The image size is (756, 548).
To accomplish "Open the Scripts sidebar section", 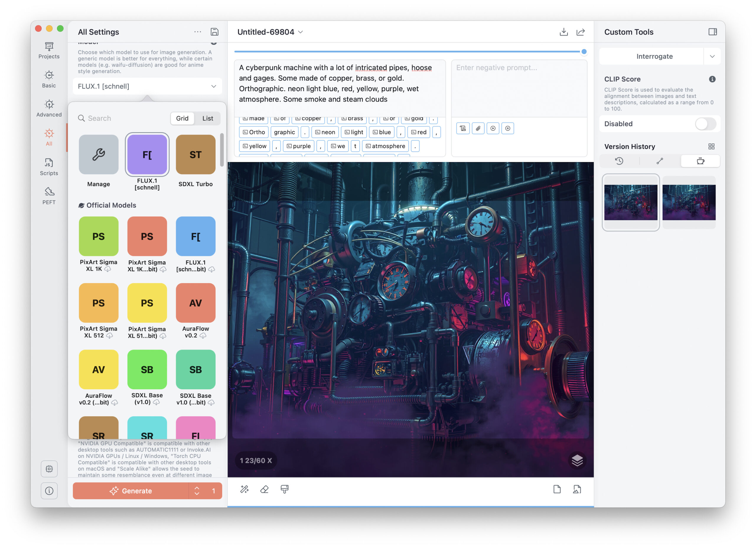I will coord(49,167).
